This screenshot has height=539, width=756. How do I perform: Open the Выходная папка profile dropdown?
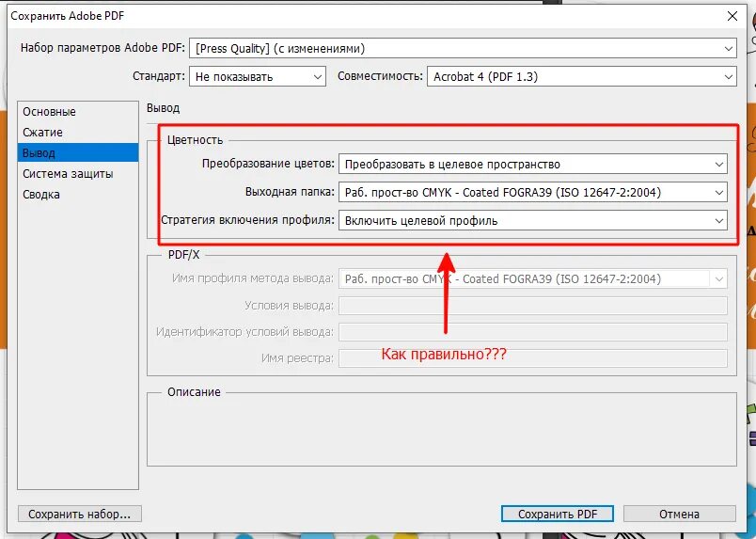tap(533, 192)
